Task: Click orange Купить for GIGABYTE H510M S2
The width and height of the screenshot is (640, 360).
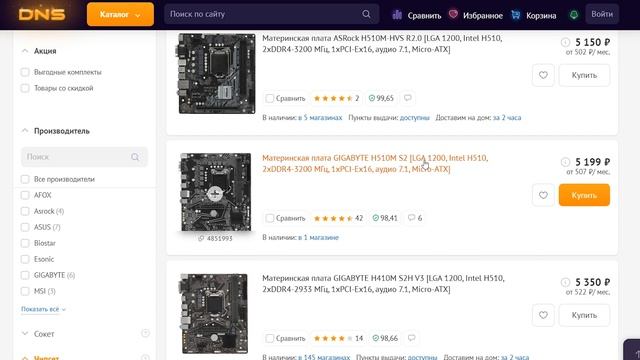Action: tap(584, 195)
